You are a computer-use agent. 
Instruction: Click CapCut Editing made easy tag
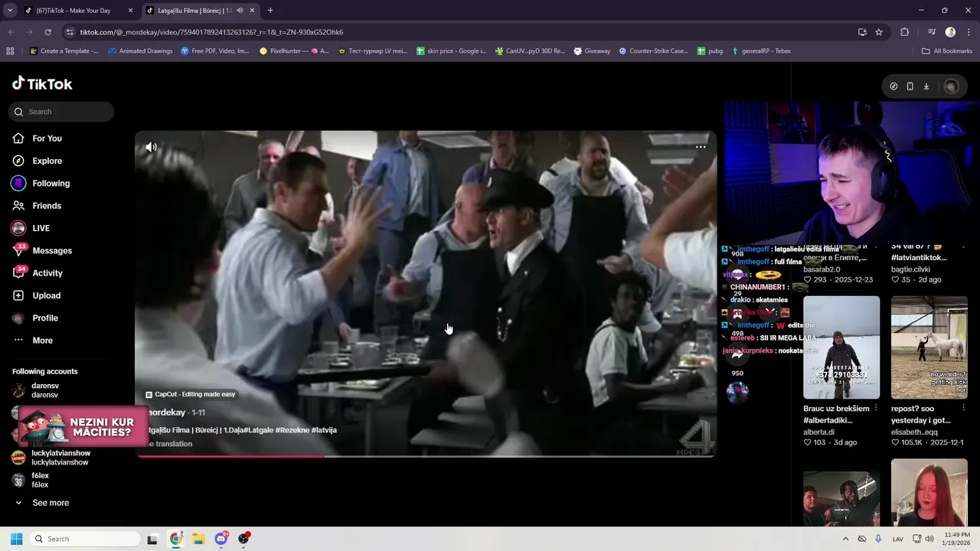(x=191, y=394)
